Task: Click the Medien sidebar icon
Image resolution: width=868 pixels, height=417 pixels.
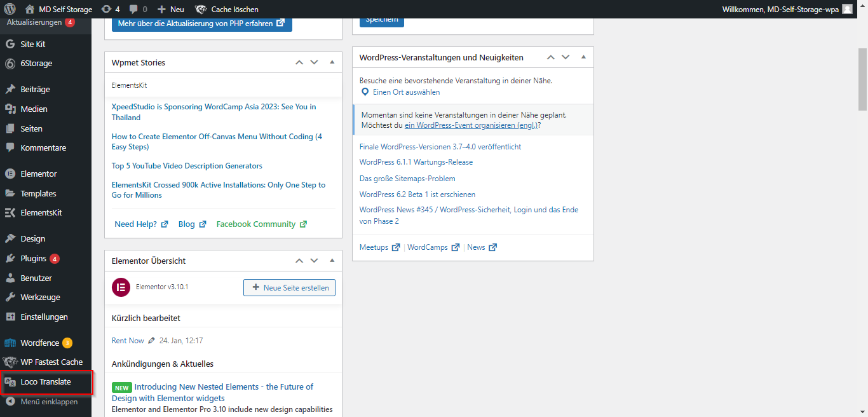Action: point(10,109)
